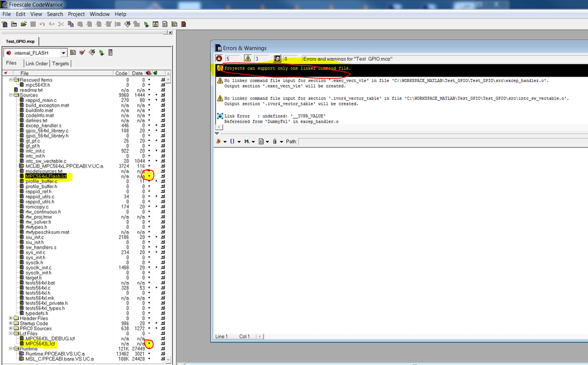
Task: Open the markers M. dropdown
Action: coord(249,142)
